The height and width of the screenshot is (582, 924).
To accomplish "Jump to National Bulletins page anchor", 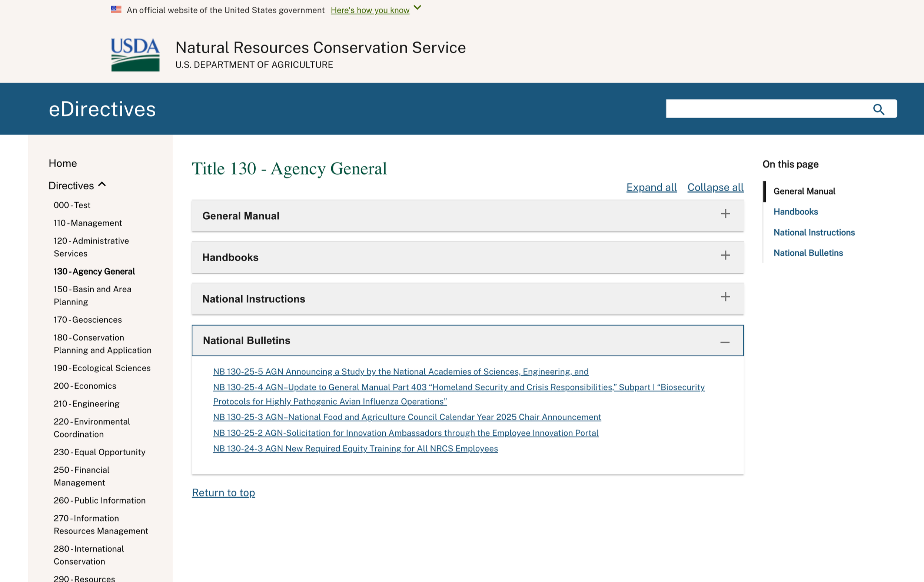I will pos(808,253).
